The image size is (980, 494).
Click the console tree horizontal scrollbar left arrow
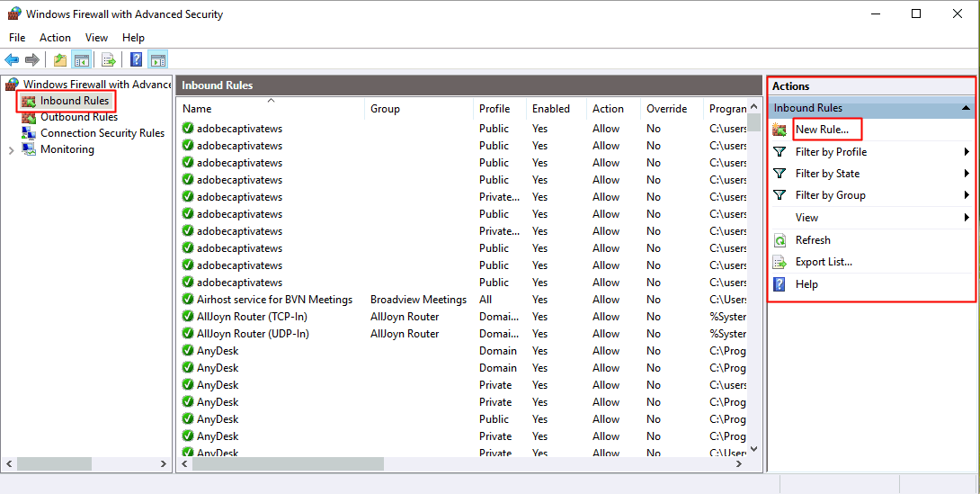click(x=9, y=464)
